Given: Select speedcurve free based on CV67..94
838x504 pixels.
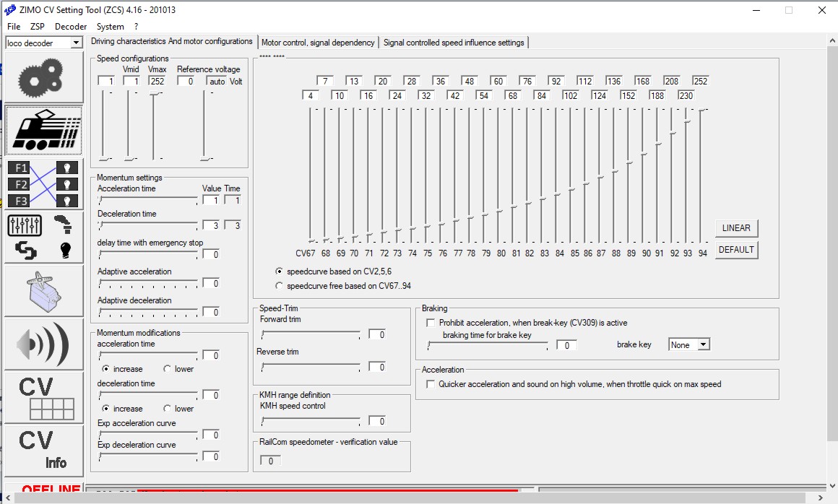Looking at the screenshot, I should tap(280, 286).
